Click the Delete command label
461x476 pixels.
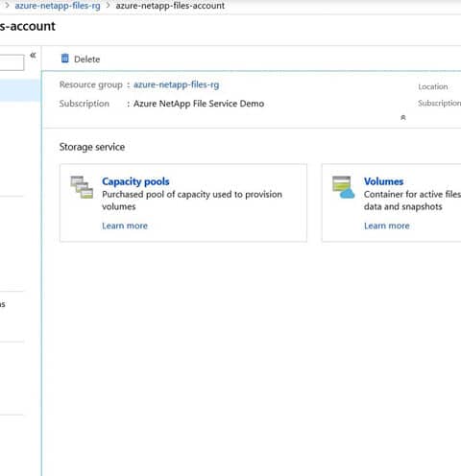click(x=86, y=59)
